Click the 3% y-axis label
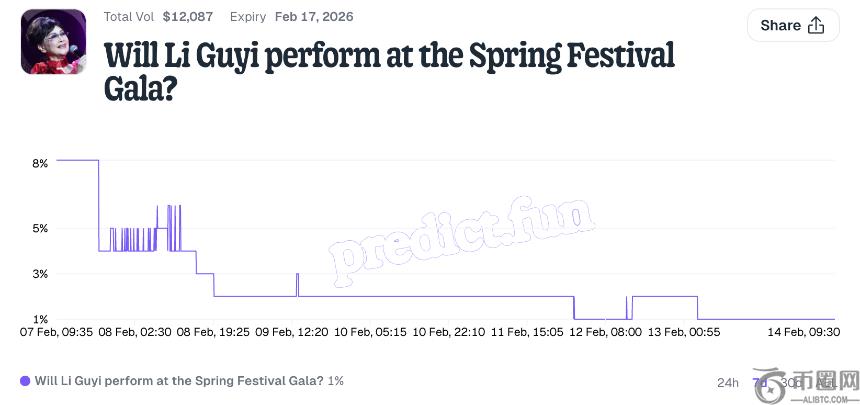 (40, 273)
